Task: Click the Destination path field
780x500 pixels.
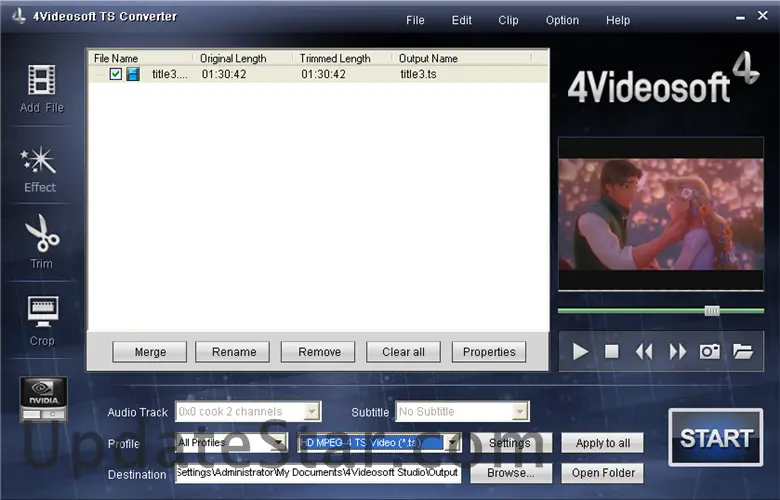Action: pos(318,473)
